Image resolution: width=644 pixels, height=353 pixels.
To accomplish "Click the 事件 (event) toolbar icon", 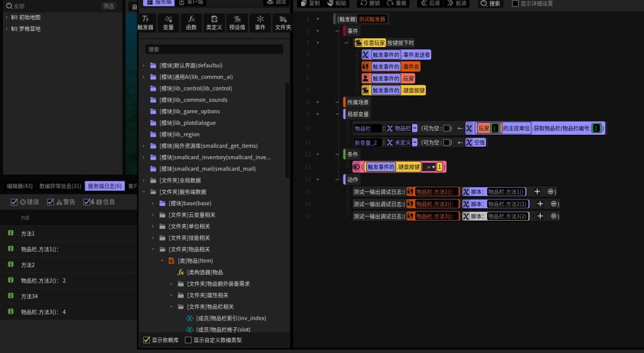I will click(x=260, y=23).
